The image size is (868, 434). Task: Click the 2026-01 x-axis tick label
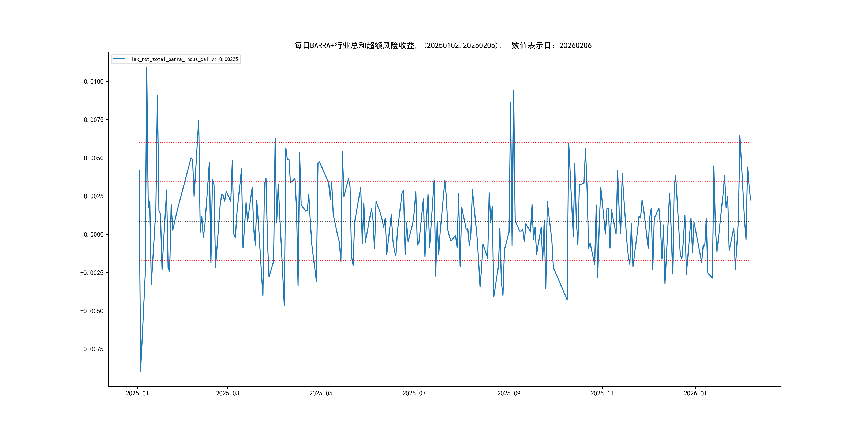pos(695,393)
